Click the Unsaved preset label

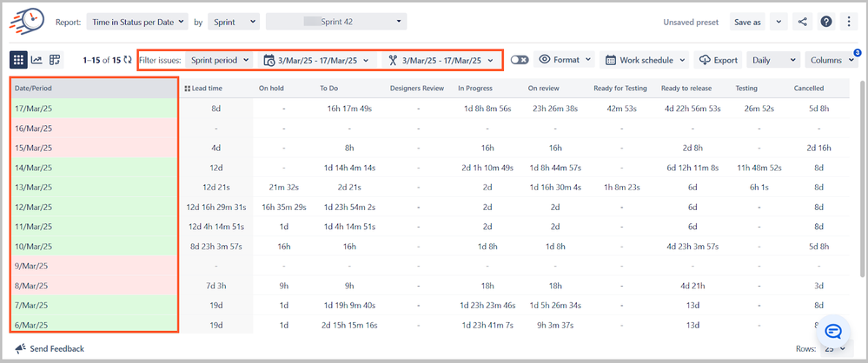pyautogui.click(x=691, y=22)
